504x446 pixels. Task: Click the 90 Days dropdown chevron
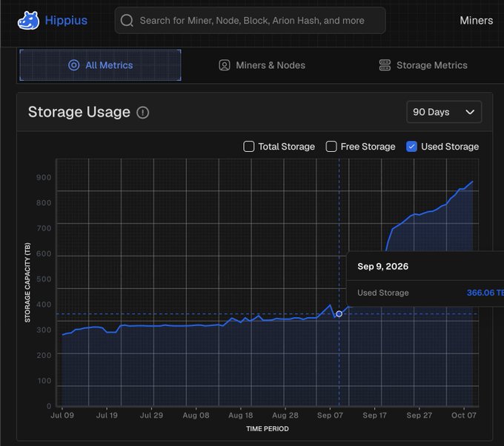(x=470, y=112)
